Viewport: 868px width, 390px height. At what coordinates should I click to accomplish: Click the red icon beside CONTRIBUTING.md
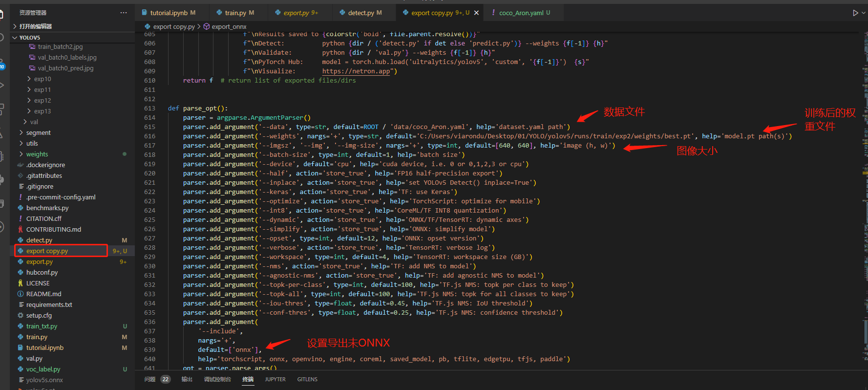click(x=21, y=229)
